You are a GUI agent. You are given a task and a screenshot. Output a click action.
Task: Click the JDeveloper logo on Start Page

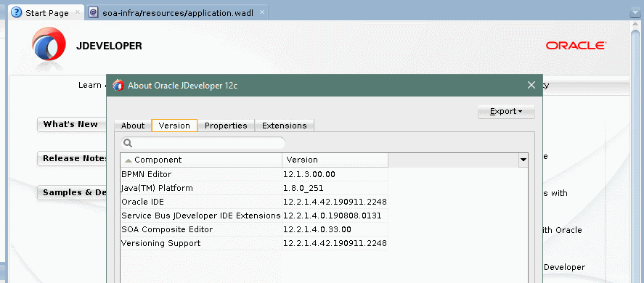pyautogui.click(x=49, y=45)
